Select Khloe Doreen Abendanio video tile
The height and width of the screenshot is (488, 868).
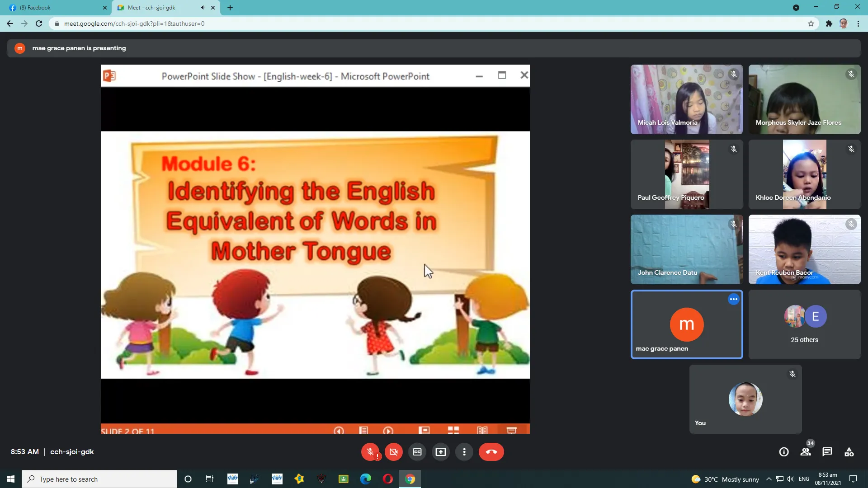click(804, 174)
